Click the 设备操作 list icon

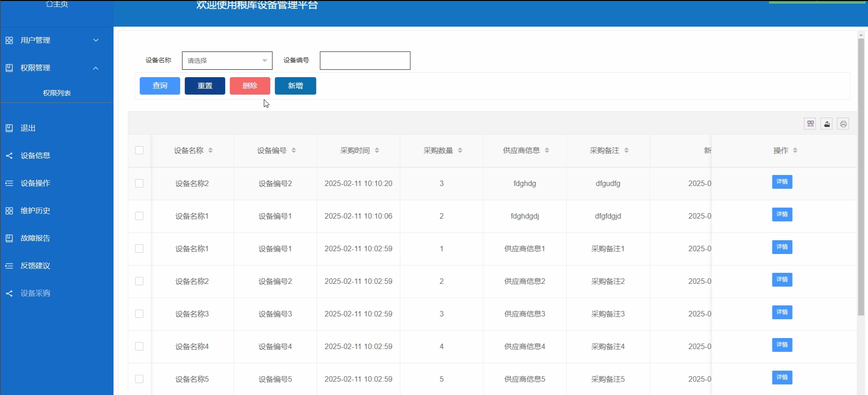[x=9, y=183]
